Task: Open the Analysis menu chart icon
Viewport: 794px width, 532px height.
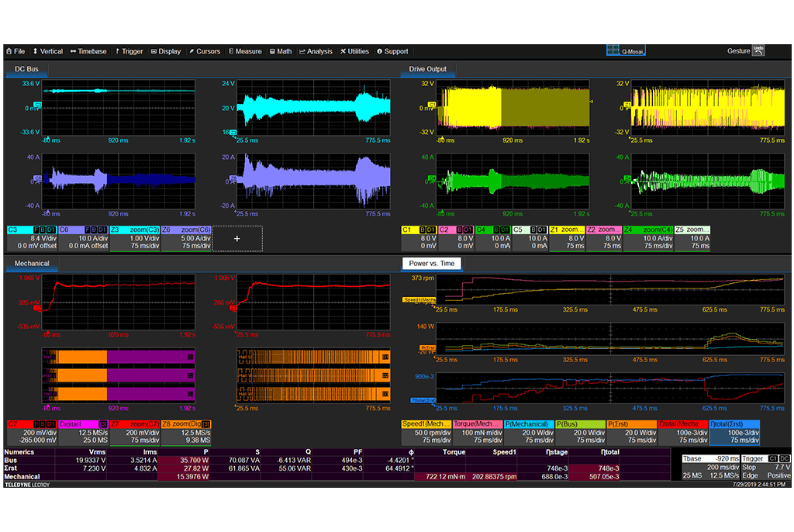Action: pyautogui.click(x=302, y=51)
